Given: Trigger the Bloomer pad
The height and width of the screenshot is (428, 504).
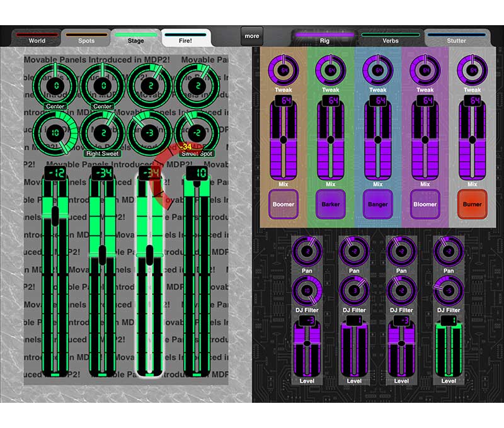Looking at the screenshot, I should [x=425, y=204].
